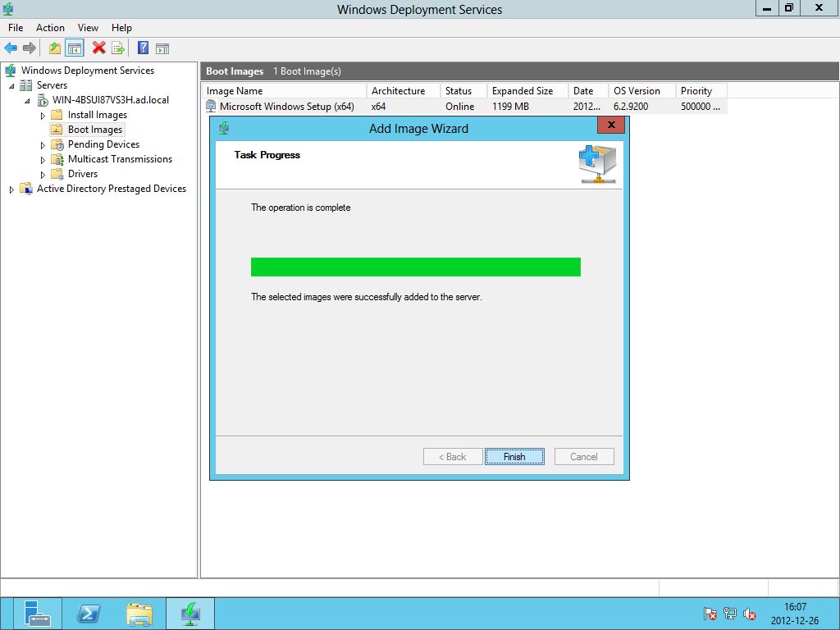Open the View menu
840x630 pixels.
[x=88, y=28]
